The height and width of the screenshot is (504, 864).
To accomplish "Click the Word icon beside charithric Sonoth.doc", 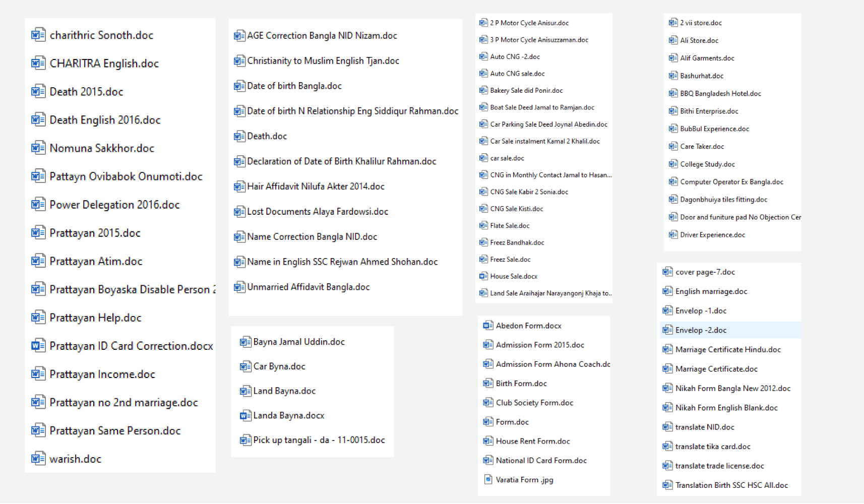I will 38,35.
